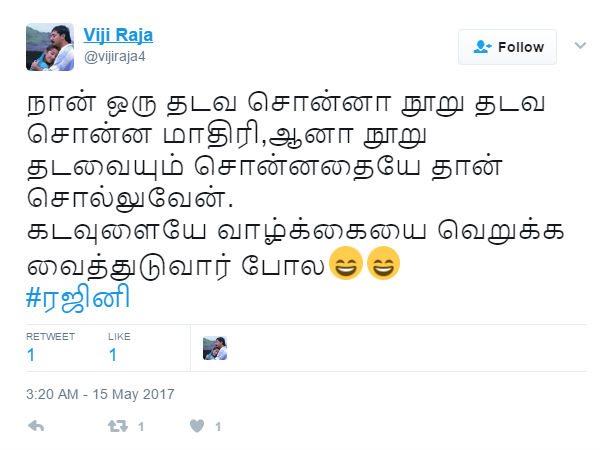Open the small avatar of the liker
The height and width of the screenshot is (450, 600).
coord(215,348)
